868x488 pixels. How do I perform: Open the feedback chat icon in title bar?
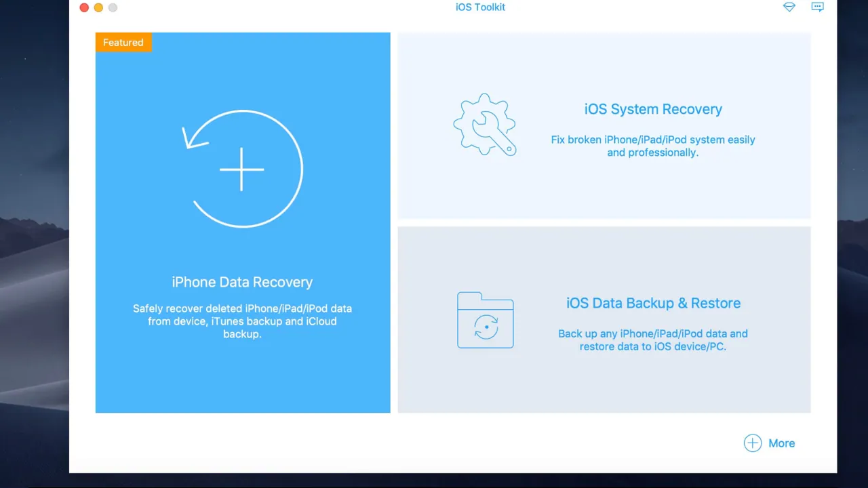818,7
